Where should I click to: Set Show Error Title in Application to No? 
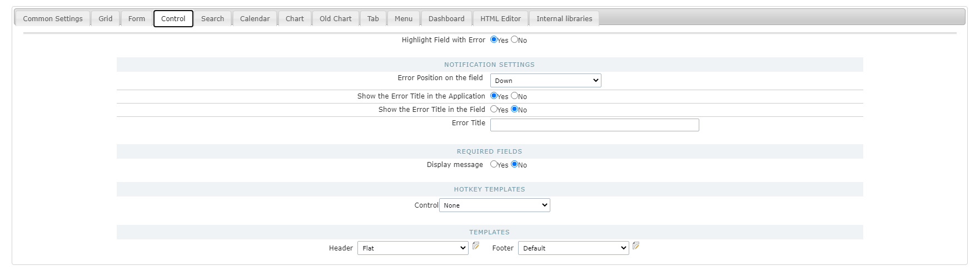tap(514, 96)
